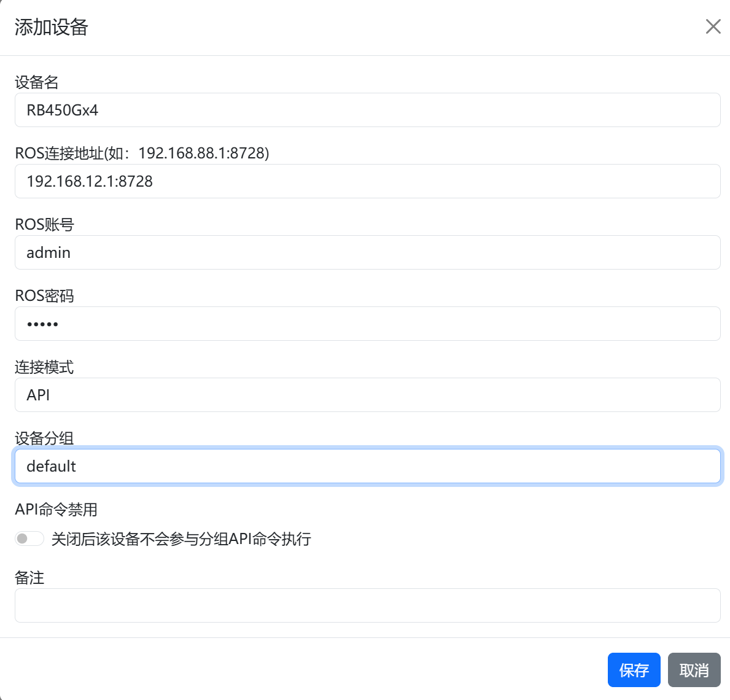Click the empty 备注 text field

(367, 605)
